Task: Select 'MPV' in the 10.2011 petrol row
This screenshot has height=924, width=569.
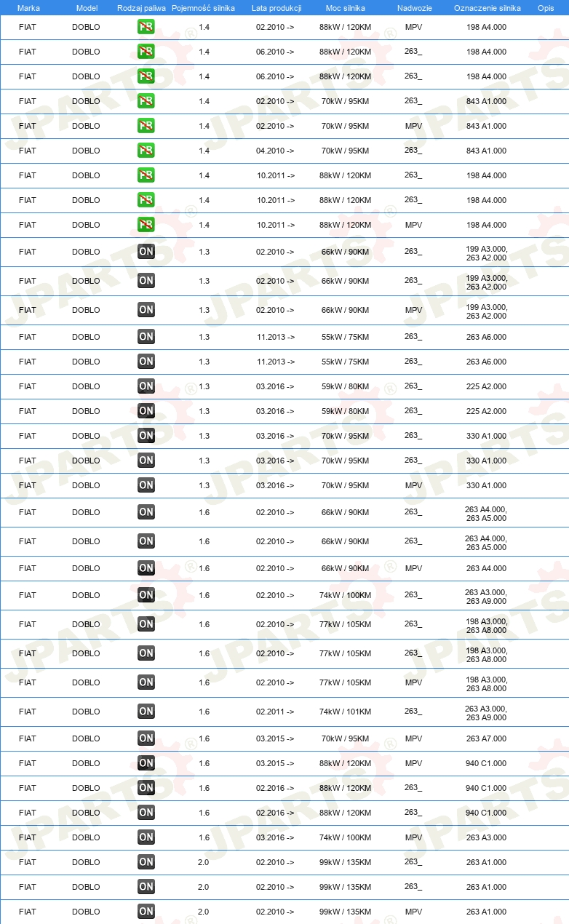Action: pyautogui.click(x=413, y=225)
